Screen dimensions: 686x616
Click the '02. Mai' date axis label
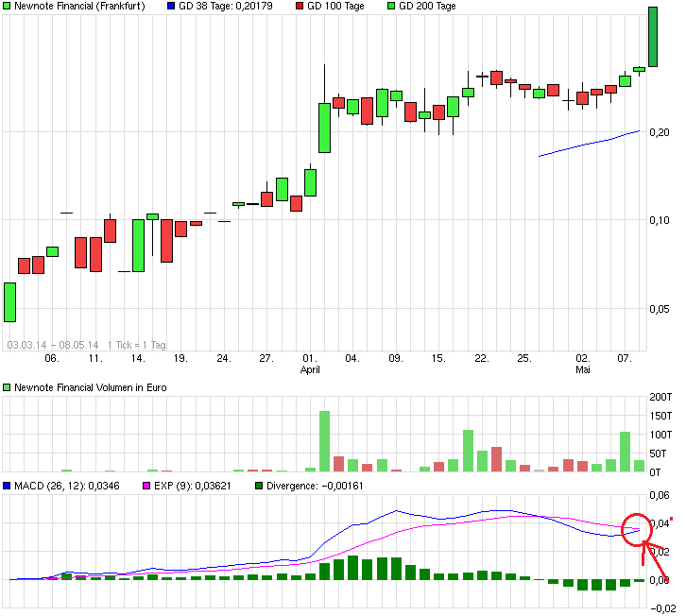coord(583,365)
